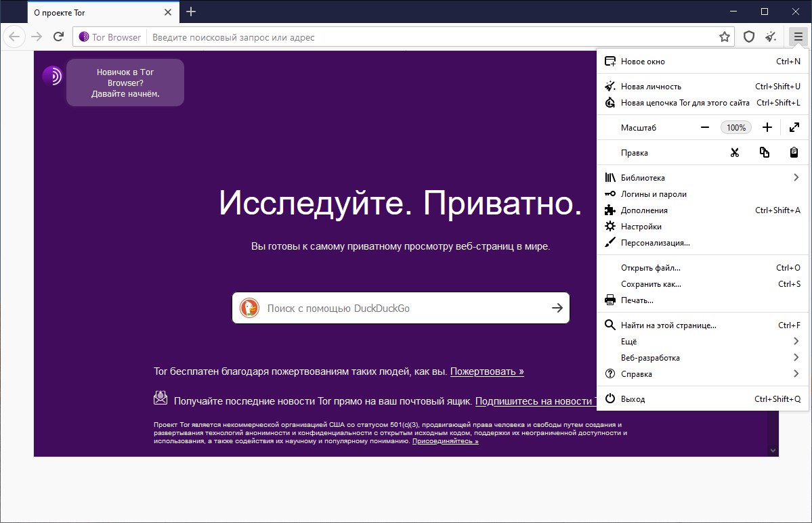The height and width of the screenshot is (523, 812).
Task: Enter full screen with the diagonal arrows icon
Action: pos(794,127)
